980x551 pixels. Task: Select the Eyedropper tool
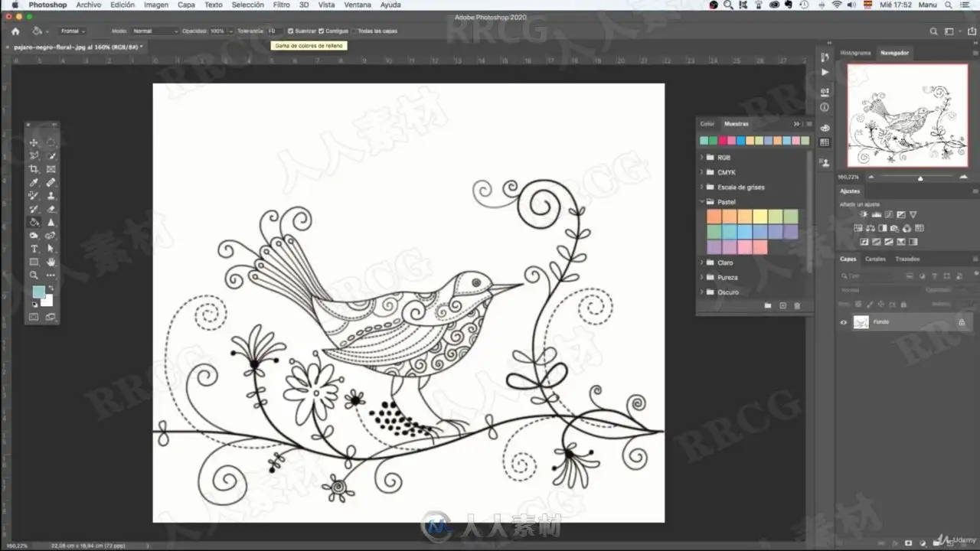point(34,183)
